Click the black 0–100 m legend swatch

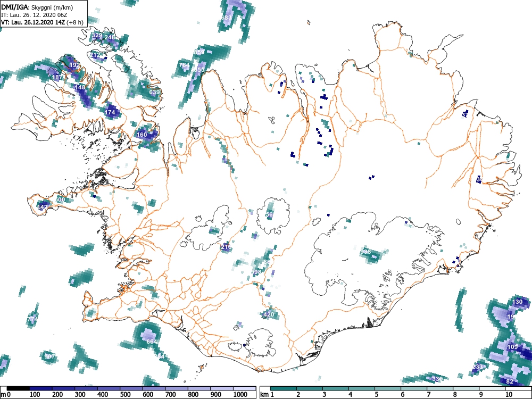pyautogui.click(x=18, y=388)
